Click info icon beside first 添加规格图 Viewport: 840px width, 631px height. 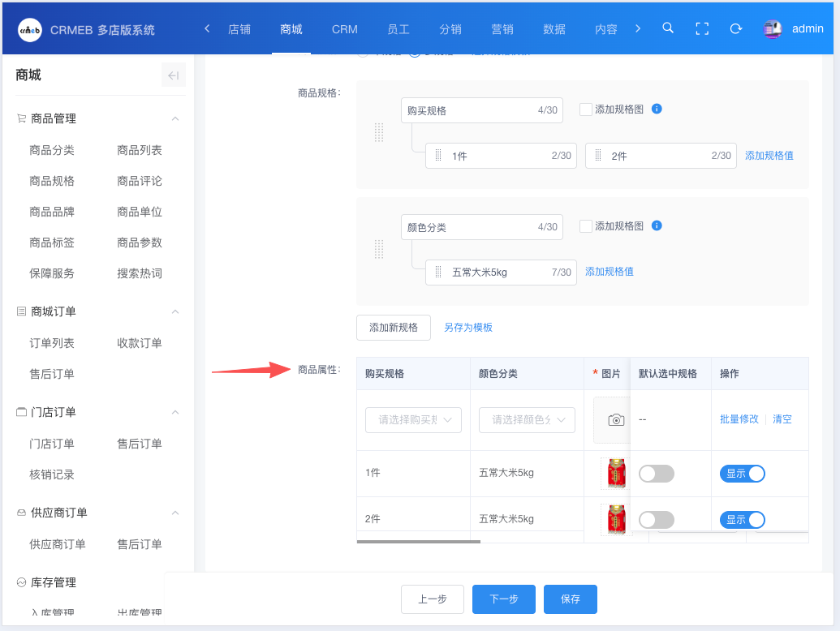(x=657, y=109)
